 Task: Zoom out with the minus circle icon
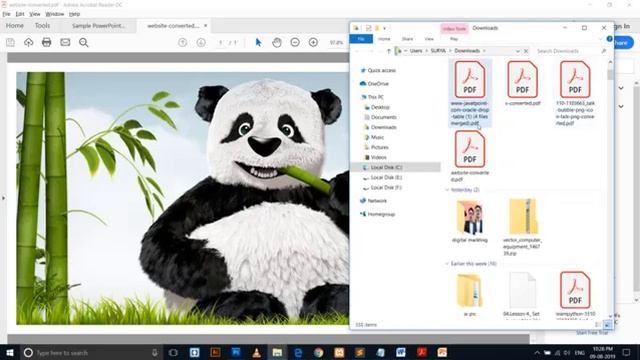point(295,42)
